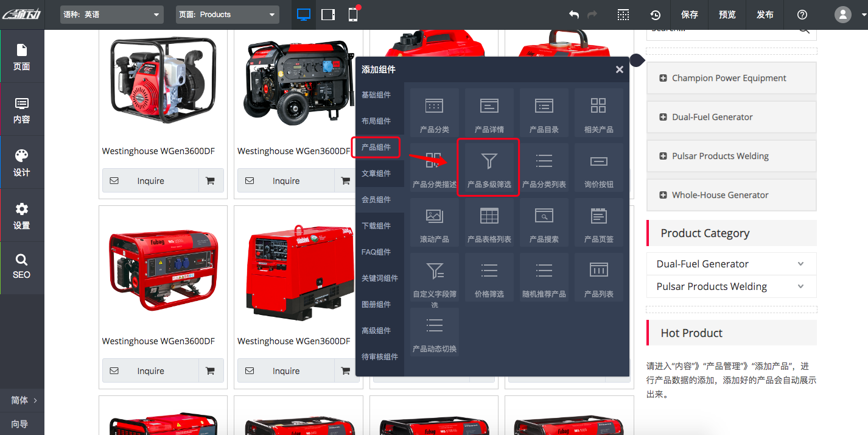The width and height of the screenshot is (868, 435).
Task: Open the history clock icon
Action: tap(655, 15)
